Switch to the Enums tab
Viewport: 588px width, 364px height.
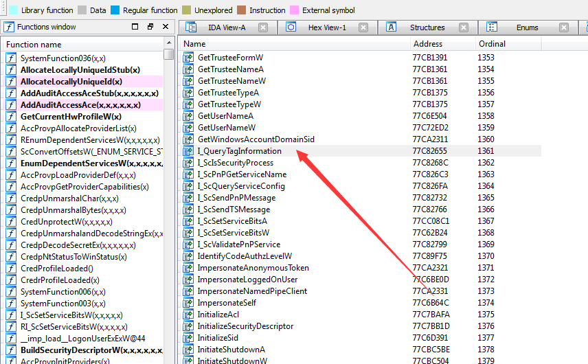pyautogui.click(x=527, y=27)
